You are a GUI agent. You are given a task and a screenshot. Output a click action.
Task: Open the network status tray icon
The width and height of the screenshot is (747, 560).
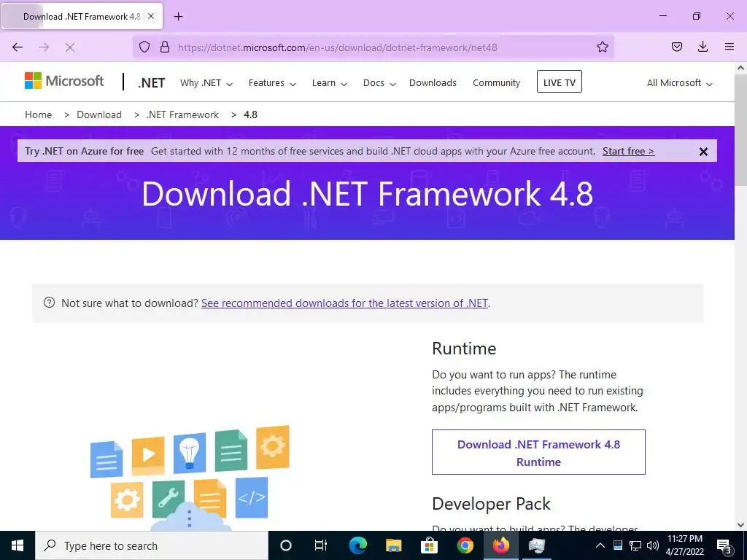pyautogui.click(x=635, y=545)
